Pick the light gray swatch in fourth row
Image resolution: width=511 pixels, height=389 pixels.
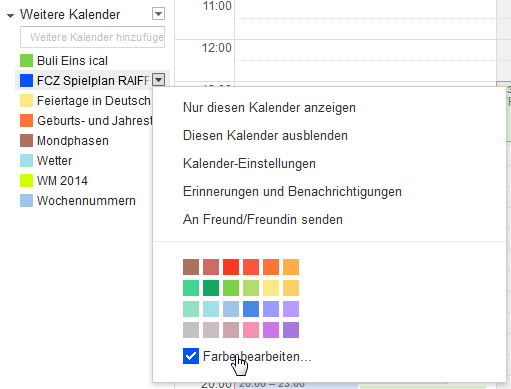click(x=191, y=330)
